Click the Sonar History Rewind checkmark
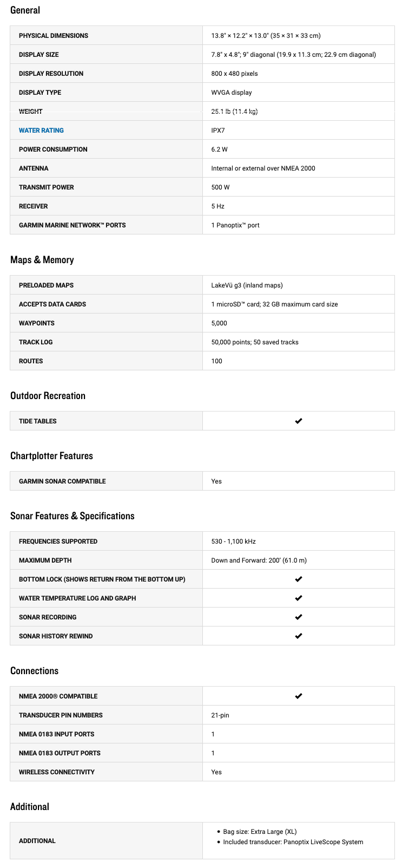This screenshot has height=868, width=402. [298, 636]
